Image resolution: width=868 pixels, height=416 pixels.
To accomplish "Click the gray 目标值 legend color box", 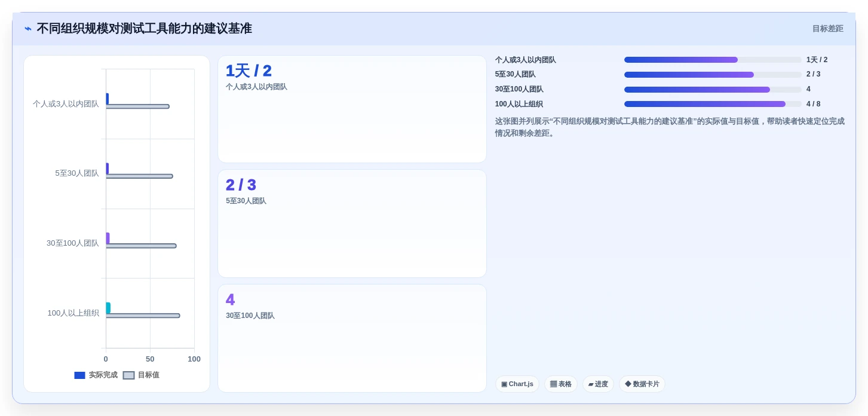I will pos(128,375).
